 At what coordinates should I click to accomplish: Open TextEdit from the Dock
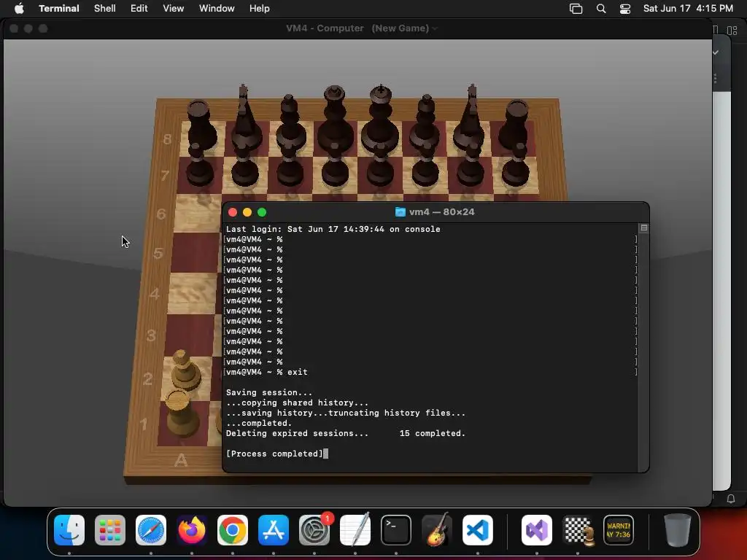coord(355,529)
